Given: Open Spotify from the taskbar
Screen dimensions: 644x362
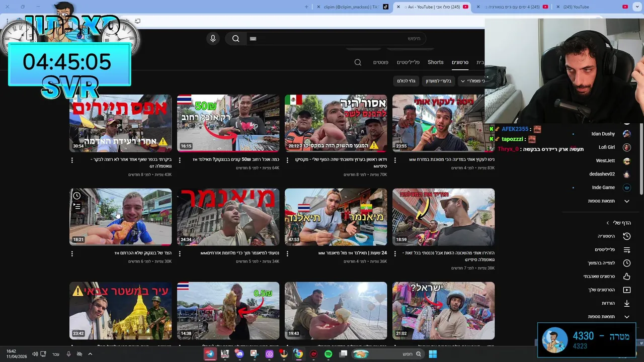Looking at the screenshot, I should click(328, 354).
